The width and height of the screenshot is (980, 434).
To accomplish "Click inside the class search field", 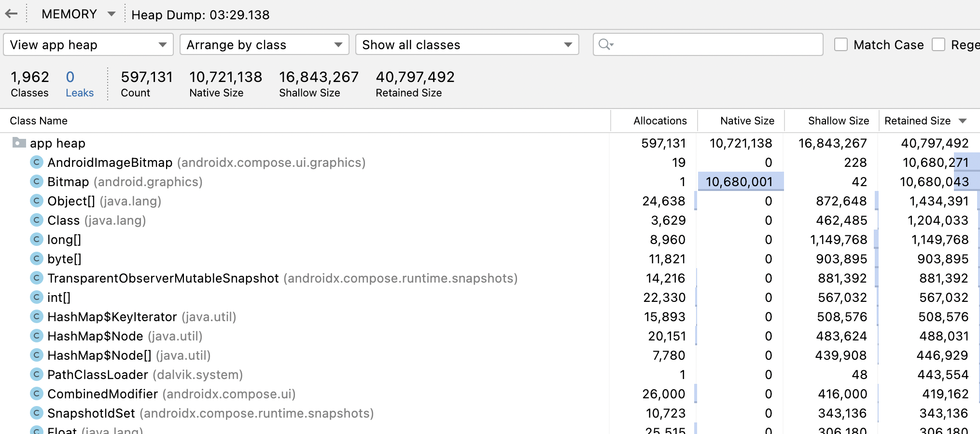I will point(714,44).
